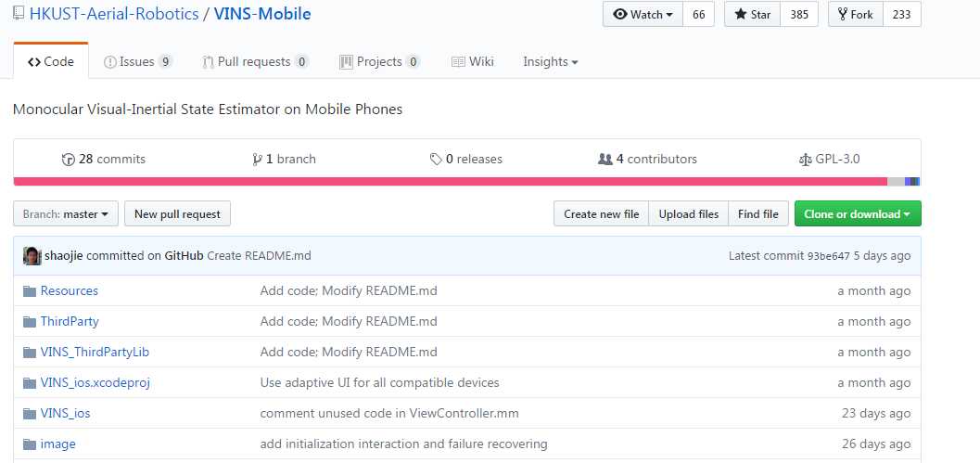This screenshot has width=980, height=463.
Task: Click the language breakdown color bar
Action: [x=467, y=182]
